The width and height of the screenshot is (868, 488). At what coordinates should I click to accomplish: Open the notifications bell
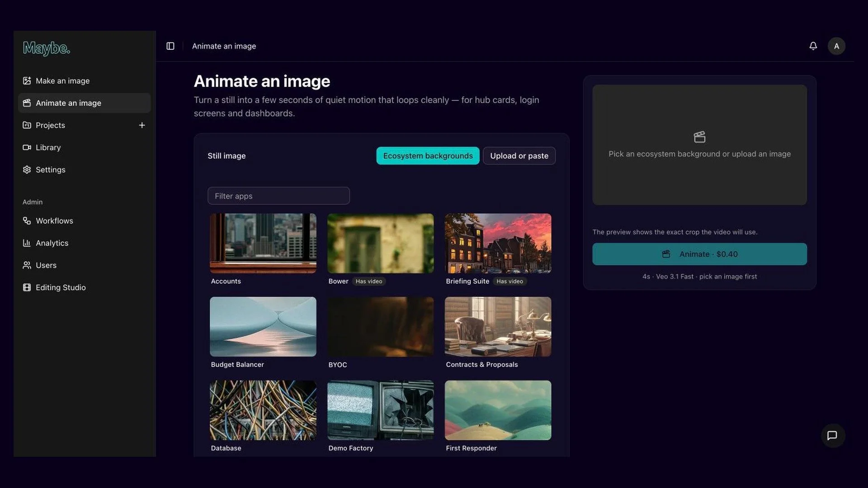click(x=813, y=46)
